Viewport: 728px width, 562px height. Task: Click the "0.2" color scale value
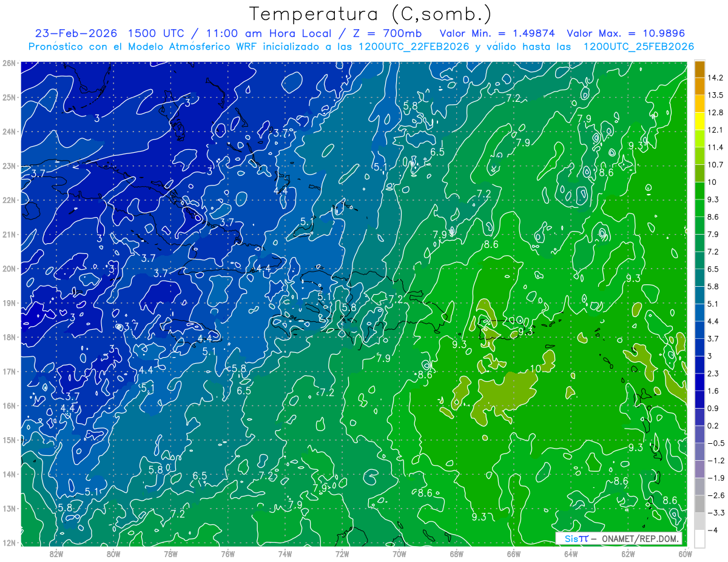(713, 426)
